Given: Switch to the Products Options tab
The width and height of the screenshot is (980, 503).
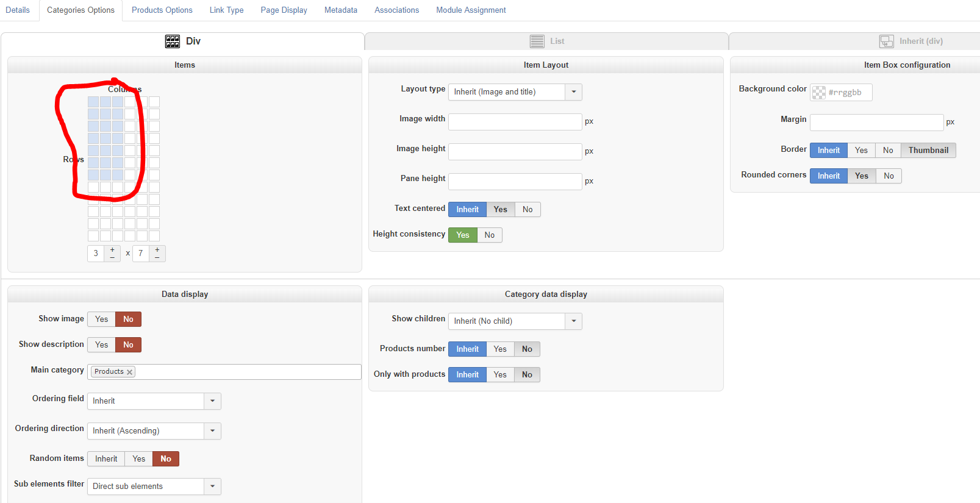Looking at the screenshot, I should point(162,10).
